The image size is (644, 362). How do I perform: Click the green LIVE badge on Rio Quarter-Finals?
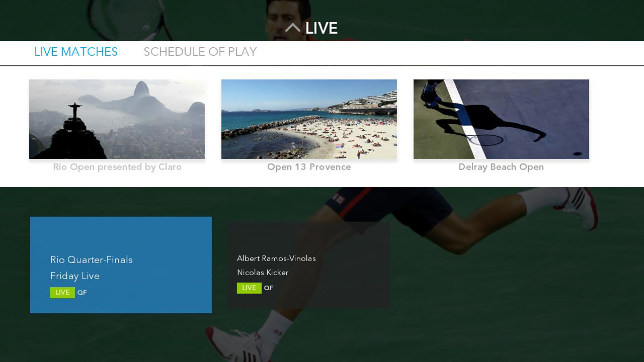click(62, 292)
